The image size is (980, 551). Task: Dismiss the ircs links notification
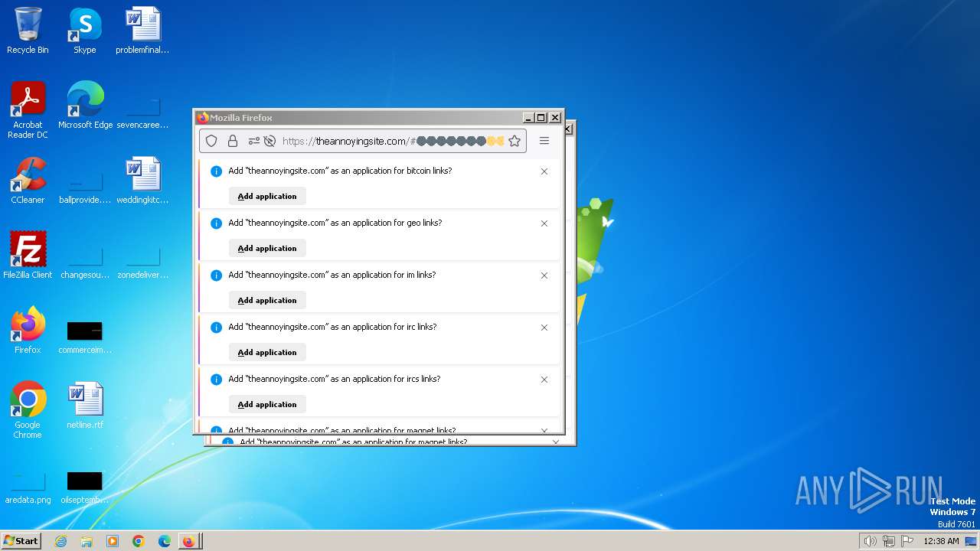(544, 380)
